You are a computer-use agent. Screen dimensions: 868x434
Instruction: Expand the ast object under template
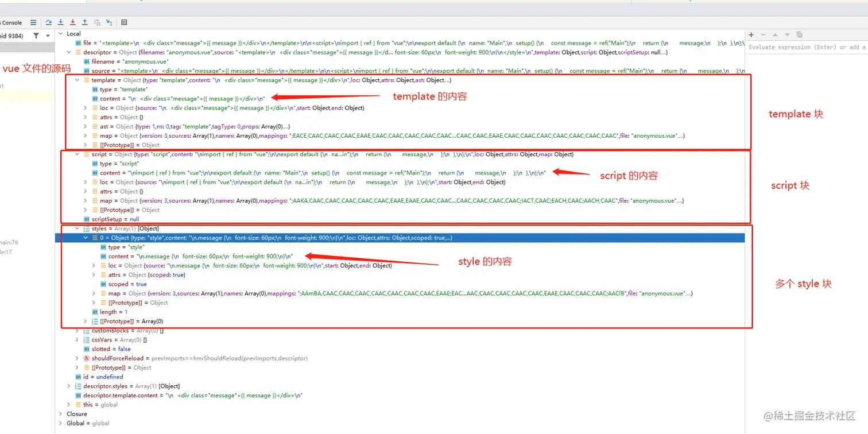pos(86,127)
